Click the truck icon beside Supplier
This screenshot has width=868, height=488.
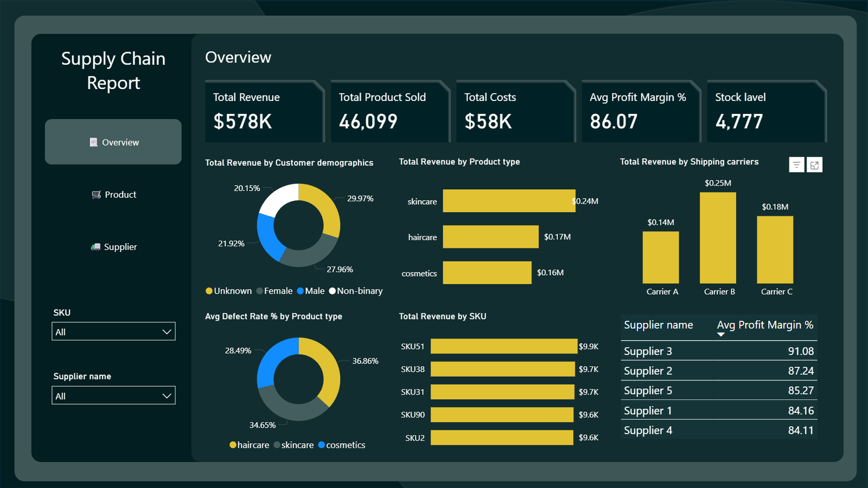point(95,247)
